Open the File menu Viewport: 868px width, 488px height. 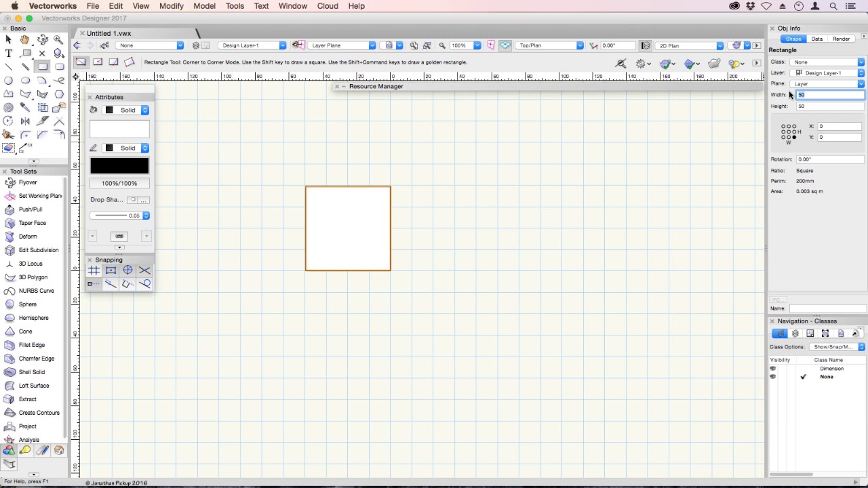point(93,6)
